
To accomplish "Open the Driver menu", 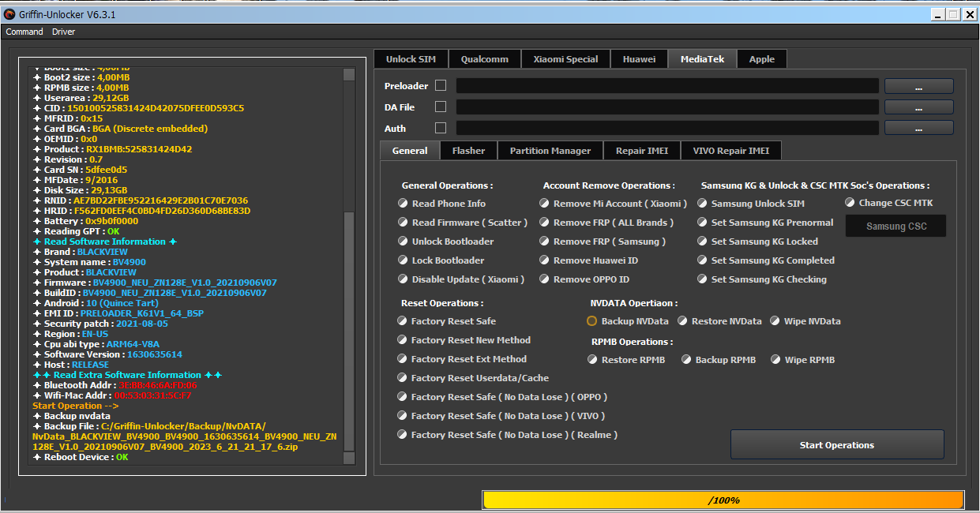I will click(x=64, y=32).
